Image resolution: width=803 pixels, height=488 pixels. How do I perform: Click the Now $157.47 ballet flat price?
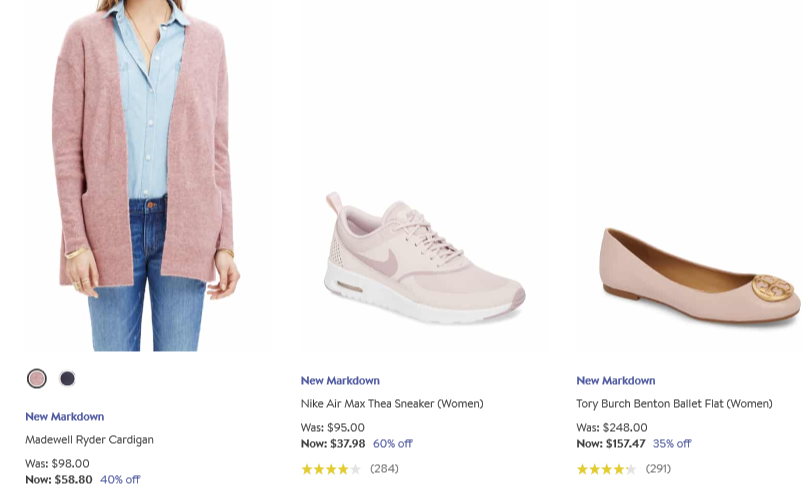tap(611, 443)
